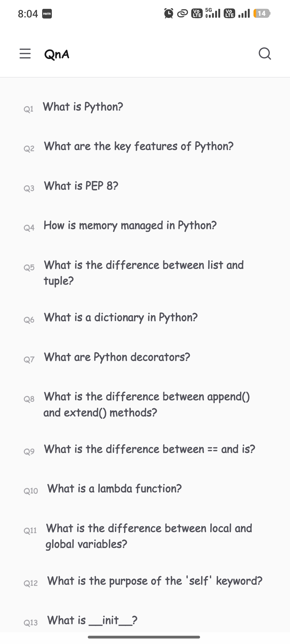Tap the alarm clock status icon
The height and width of the screenshot is (644, 290).
169,13
